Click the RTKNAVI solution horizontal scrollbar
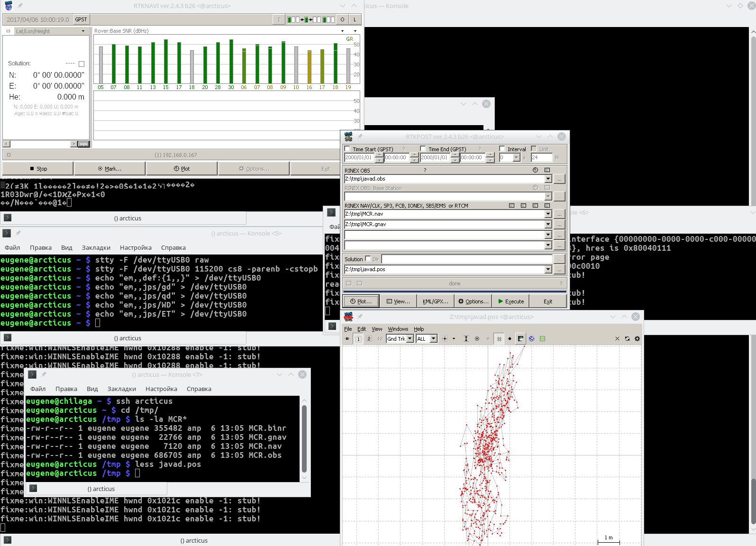Viewport: 756px width, 546px height. click(40, 144)
